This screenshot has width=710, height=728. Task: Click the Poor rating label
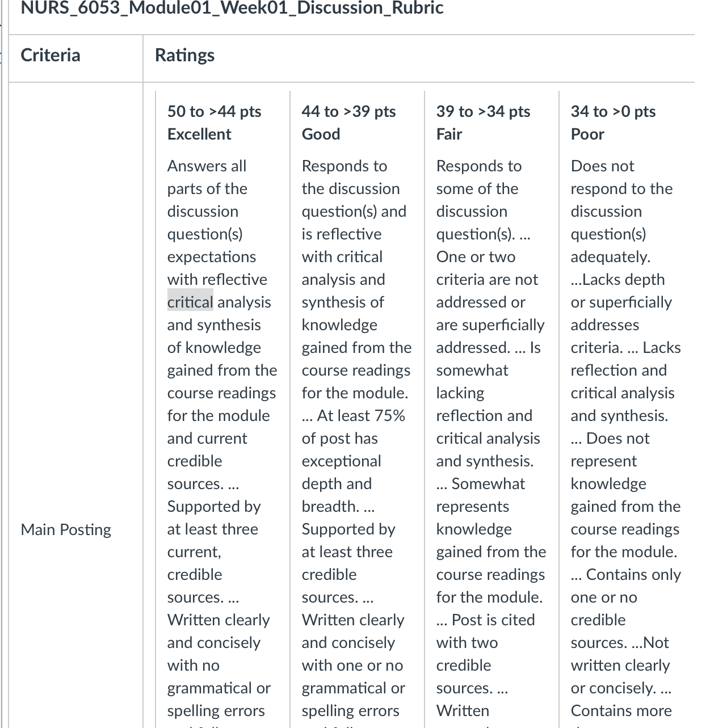(x=587, y=134)
